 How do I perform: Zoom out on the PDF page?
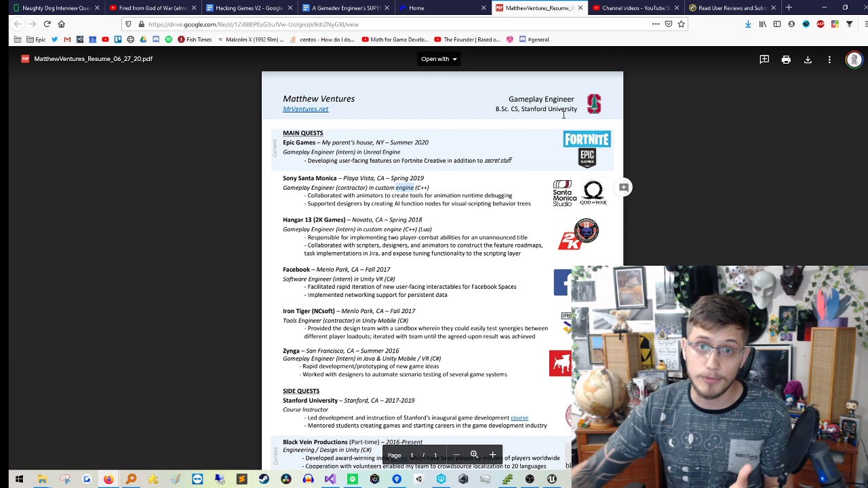click(456, 455)
